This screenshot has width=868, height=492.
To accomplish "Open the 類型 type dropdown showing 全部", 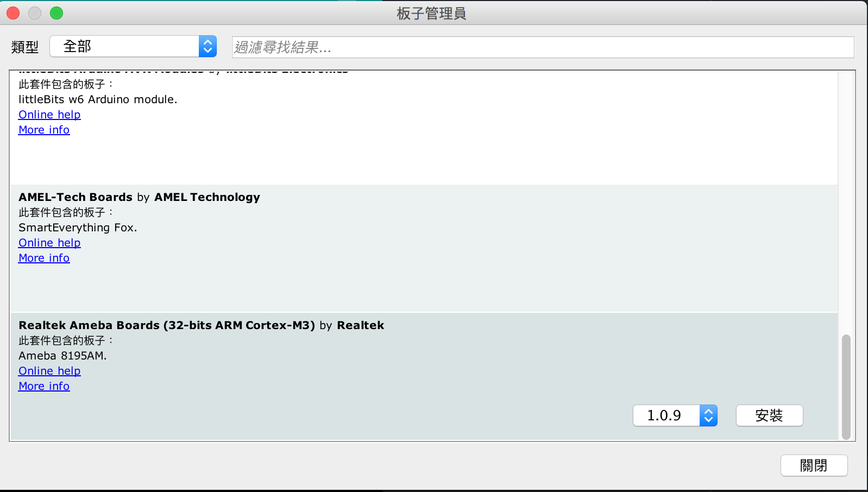I will [133, 47].
